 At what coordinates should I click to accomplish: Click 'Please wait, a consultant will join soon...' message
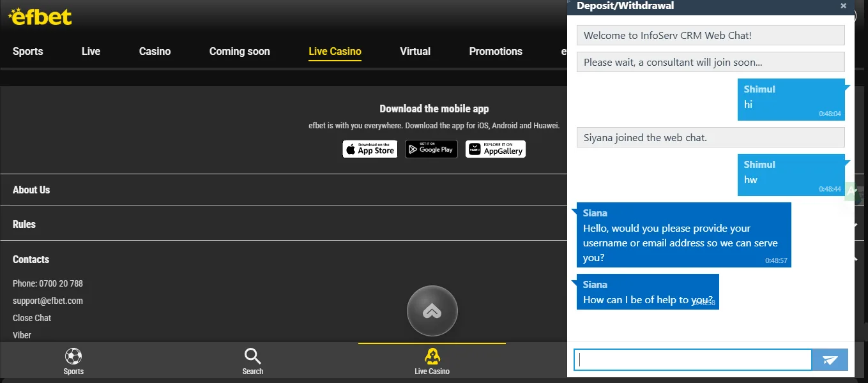click(711, 62)
